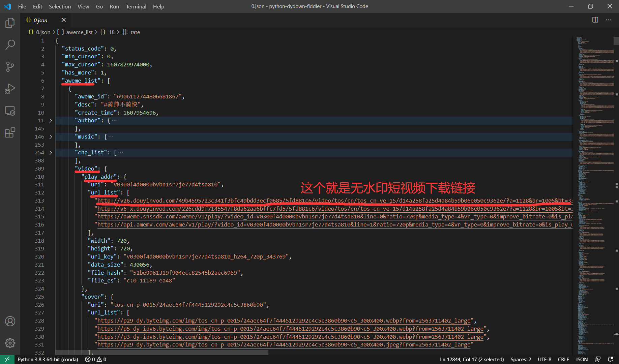Open Extensions view icon
Viewport: 619px width, 364px height.
[x=10, y=132]
